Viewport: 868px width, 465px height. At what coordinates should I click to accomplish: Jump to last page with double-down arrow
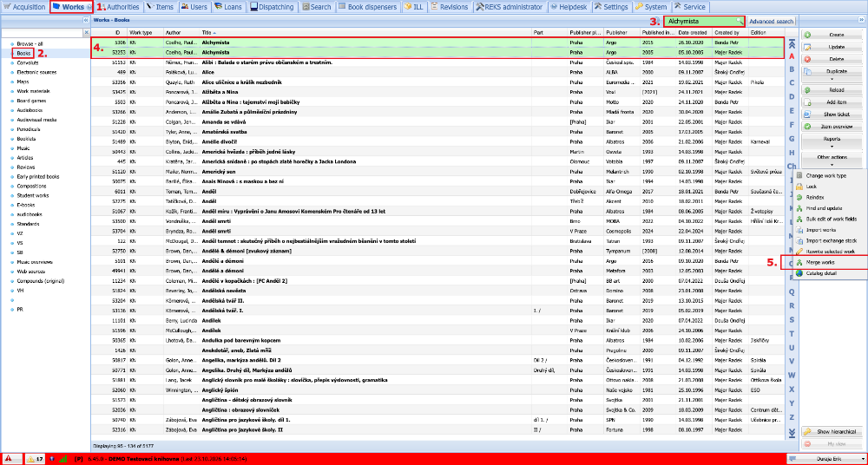pyautogui.click(x=792, y=432)
